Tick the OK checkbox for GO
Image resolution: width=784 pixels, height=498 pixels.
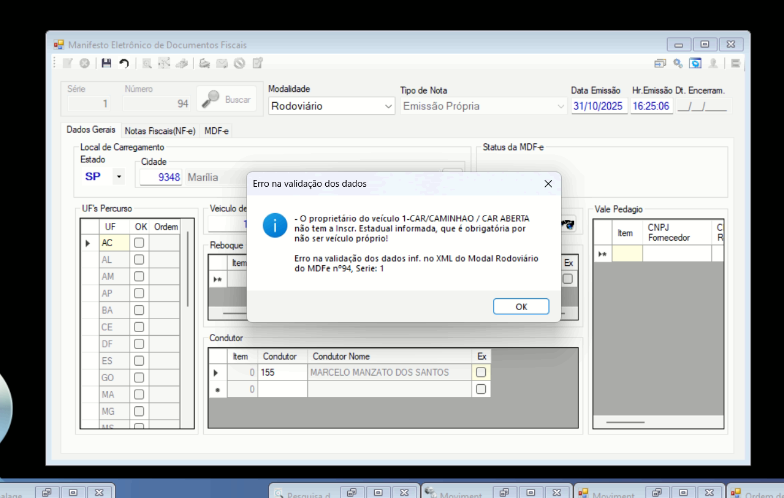(139, 378)
